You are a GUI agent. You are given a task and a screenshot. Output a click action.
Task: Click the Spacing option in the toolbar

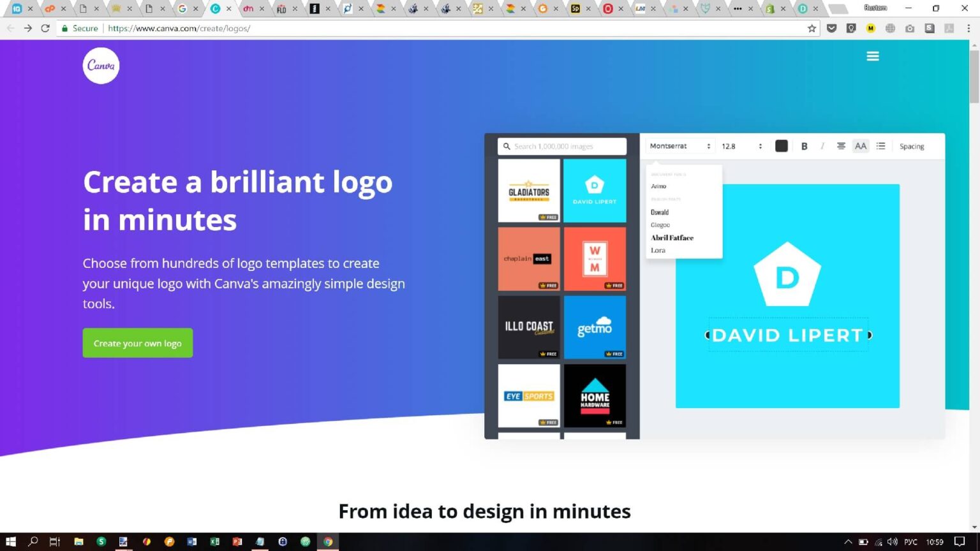tap(912, 146)
